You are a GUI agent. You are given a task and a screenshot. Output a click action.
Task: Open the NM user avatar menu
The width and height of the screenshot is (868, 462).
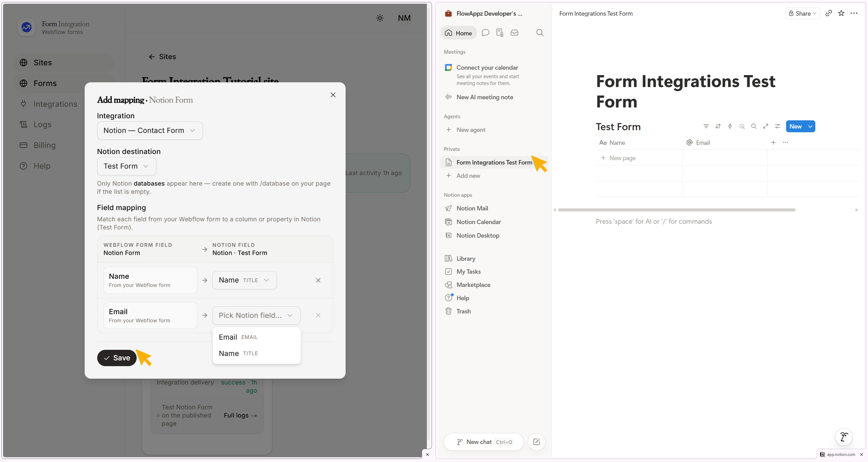(404, 18)
